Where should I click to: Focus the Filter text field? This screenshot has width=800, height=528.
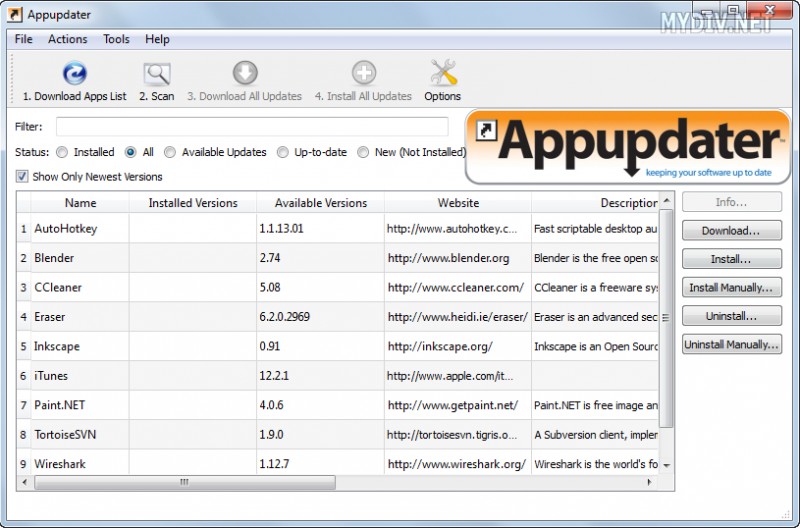coord(252,127)
